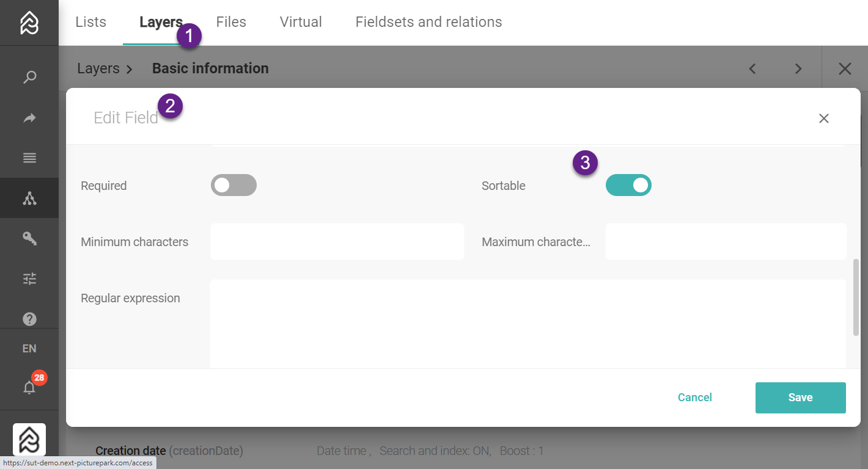This screenshot has width=868, height=469.
Task: Focus the Maximum characters input field
Action: [726, 242]
